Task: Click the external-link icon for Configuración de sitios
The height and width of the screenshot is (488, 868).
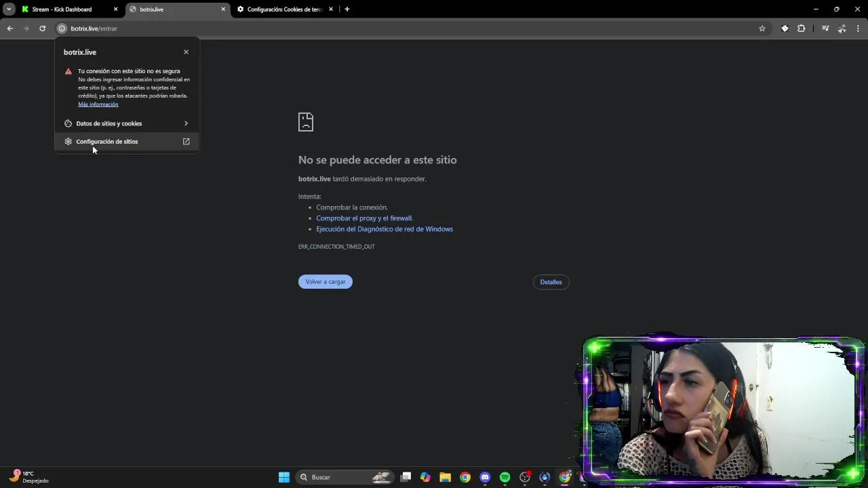Action: click(186, 142)
